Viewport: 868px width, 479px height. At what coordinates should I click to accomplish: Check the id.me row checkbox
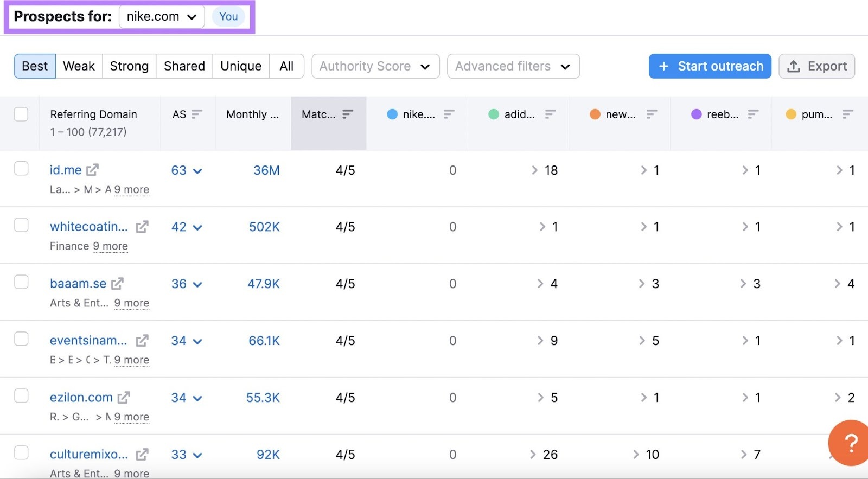21,168
